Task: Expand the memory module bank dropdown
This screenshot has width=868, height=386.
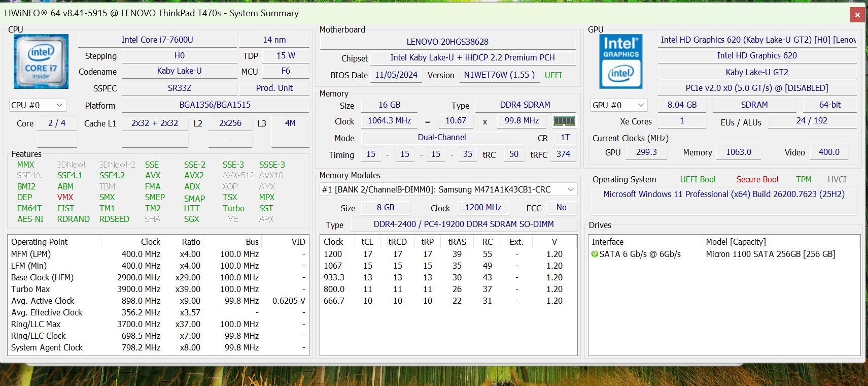Action: (570, 189)
